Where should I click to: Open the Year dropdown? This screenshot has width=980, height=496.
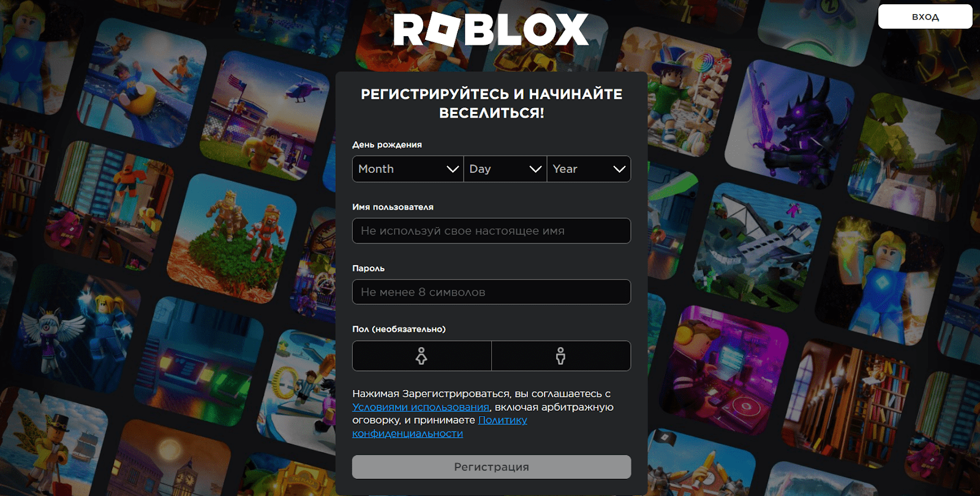[589, 169]
